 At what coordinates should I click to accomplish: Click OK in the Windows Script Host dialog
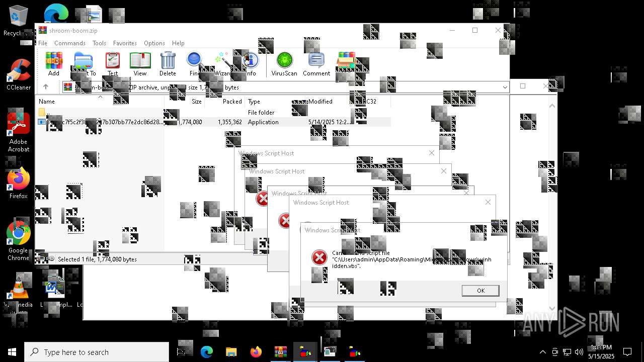point(480,291)
